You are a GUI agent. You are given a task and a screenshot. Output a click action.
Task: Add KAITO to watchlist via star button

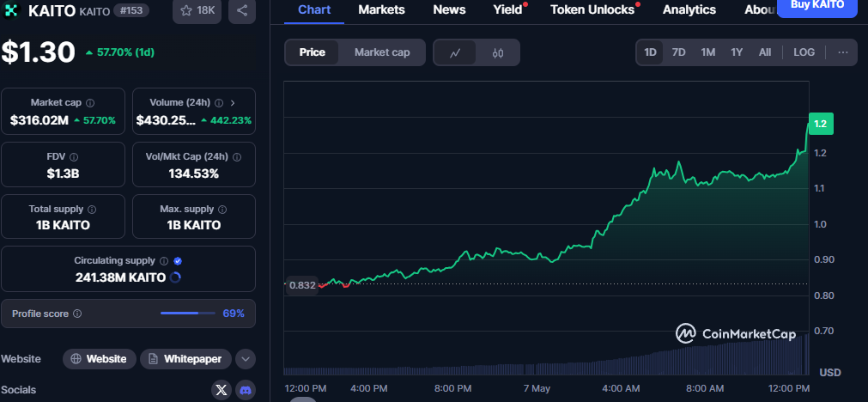click(x=197, y=10)
